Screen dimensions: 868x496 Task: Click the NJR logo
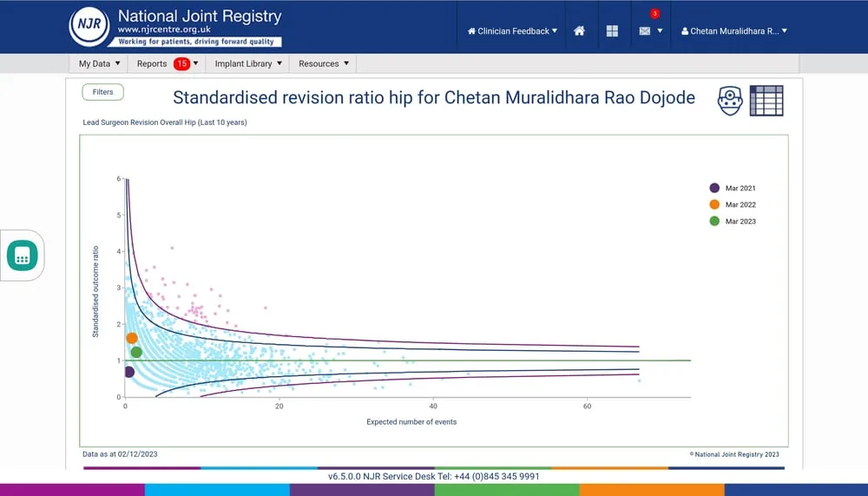click(89, 25)
